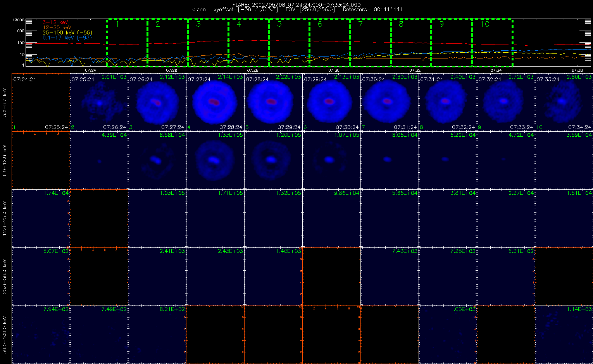Click the 1.03E+05 peak value

pyautogui.click(x=172, y=193)
